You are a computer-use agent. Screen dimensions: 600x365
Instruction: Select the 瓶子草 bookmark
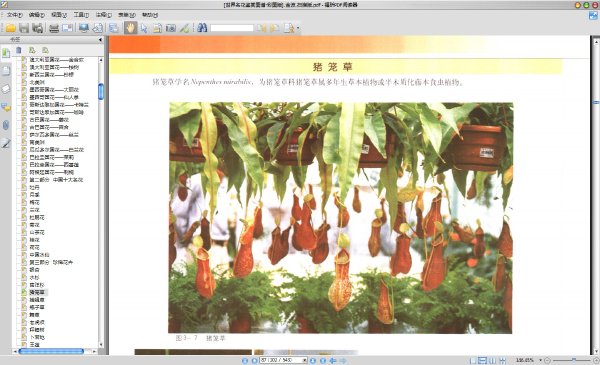(37, 307)
